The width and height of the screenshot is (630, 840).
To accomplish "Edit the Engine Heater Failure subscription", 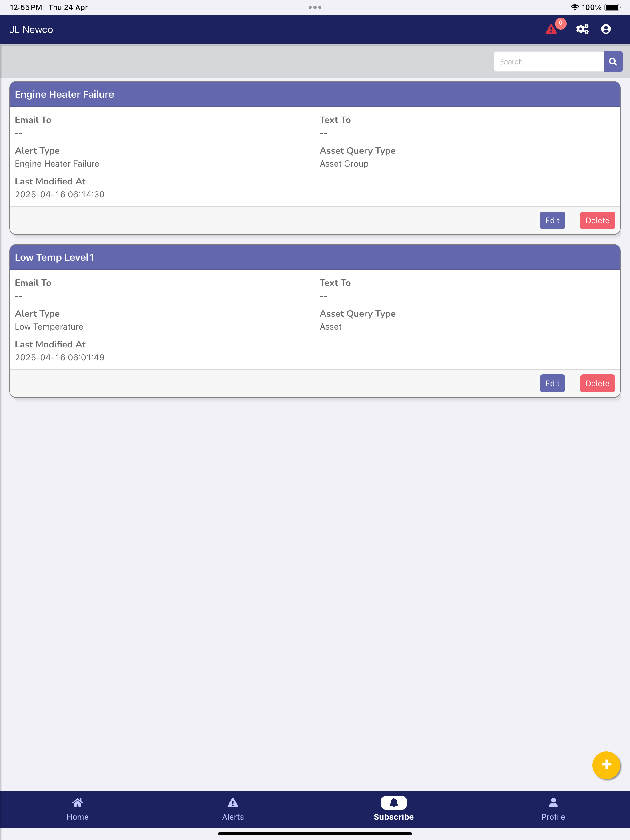I will 552,220.
